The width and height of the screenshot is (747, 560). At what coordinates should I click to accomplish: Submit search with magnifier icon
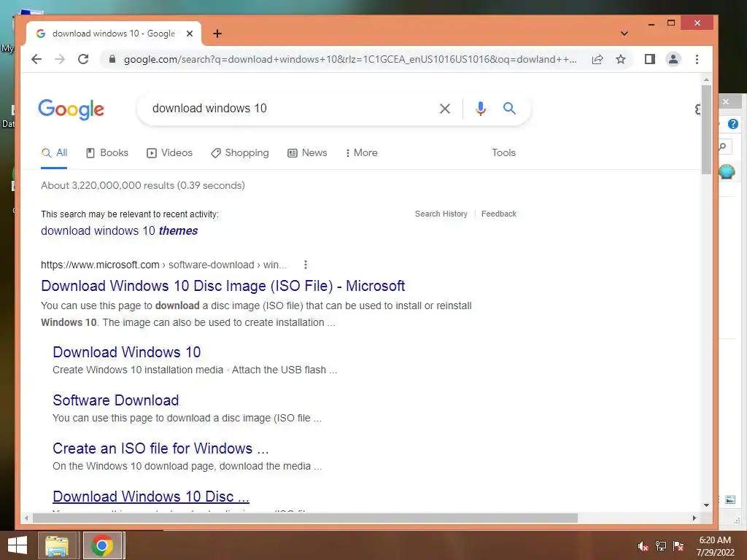(509, 109)
